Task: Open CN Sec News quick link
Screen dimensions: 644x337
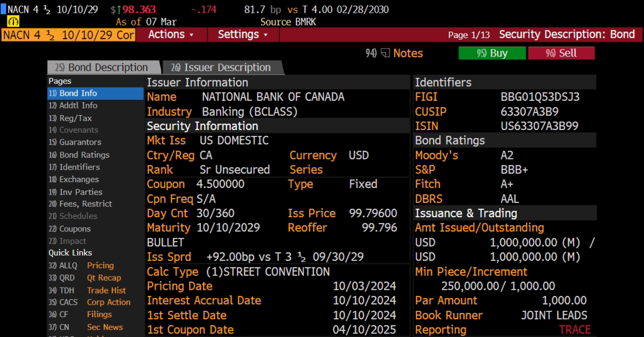Action: tap(86, 327)
